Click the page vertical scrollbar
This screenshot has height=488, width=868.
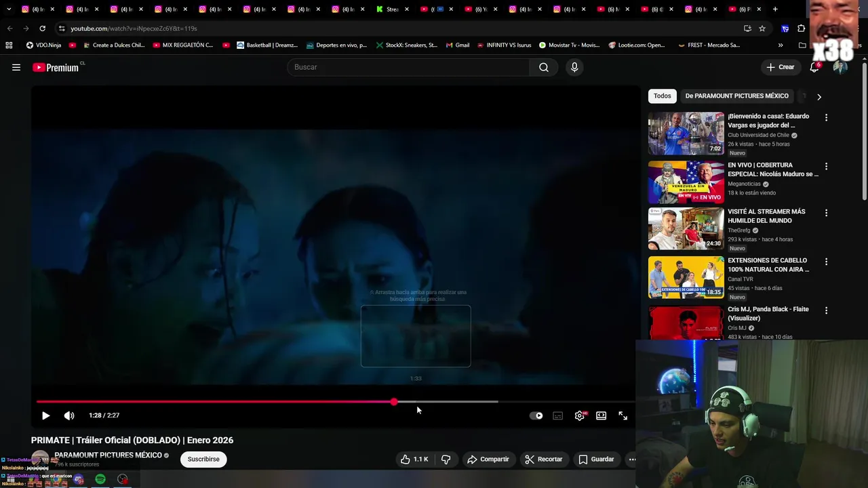(864, 131)
